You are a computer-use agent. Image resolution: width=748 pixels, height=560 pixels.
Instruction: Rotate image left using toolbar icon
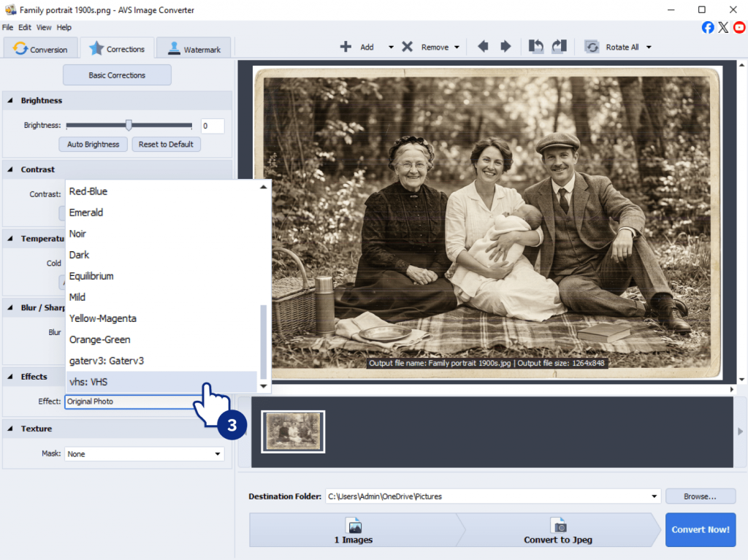[536, 47]
